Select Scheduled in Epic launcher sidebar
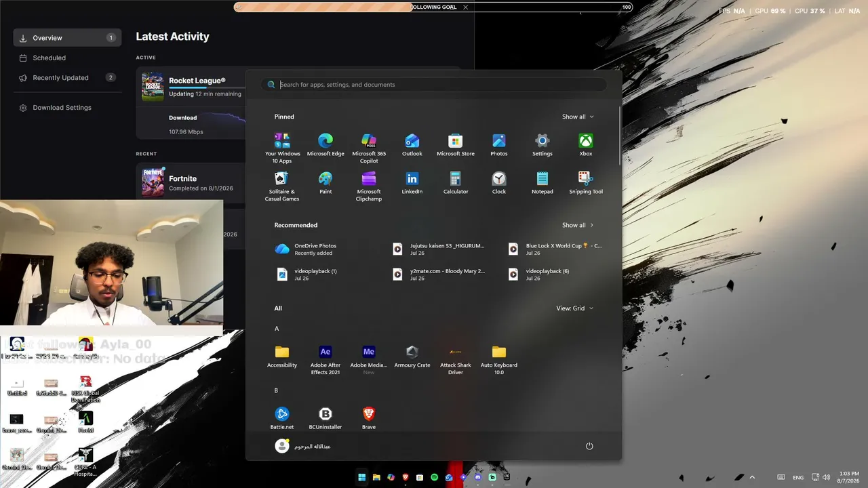Screen dimensions: 868x488 (67, 58)
